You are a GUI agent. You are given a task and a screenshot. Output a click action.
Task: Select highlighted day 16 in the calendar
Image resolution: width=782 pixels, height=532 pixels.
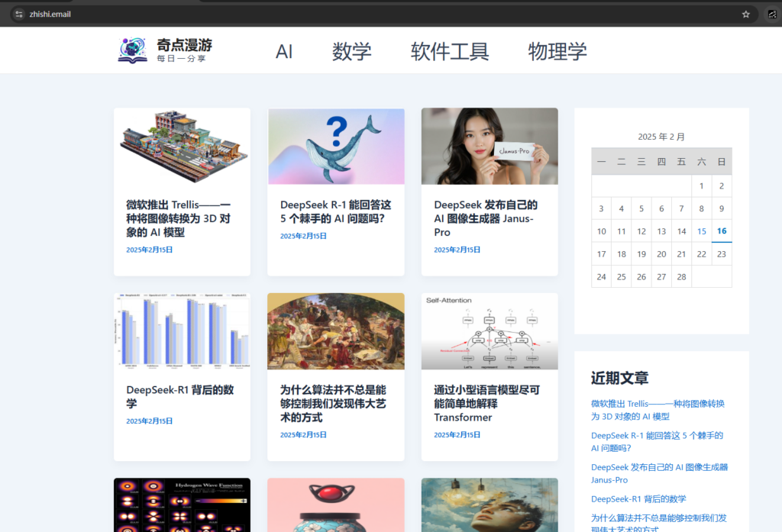coord(722,231)
